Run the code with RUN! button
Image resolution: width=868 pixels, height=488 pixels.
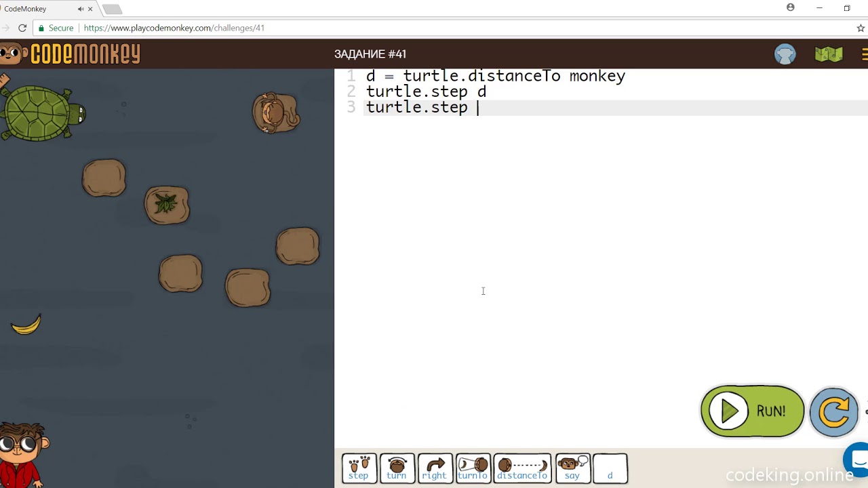coord(752,411)
